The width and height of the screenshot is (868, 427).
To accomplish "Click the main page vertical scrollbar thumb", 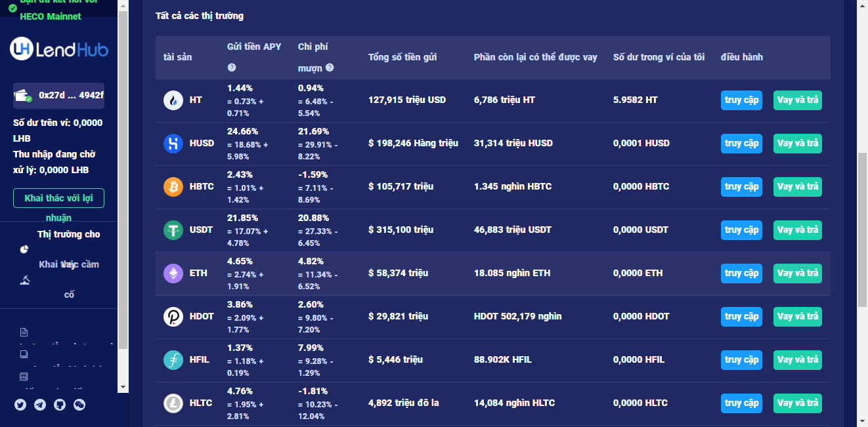I will pyautogui.click(x=862, y=230).
